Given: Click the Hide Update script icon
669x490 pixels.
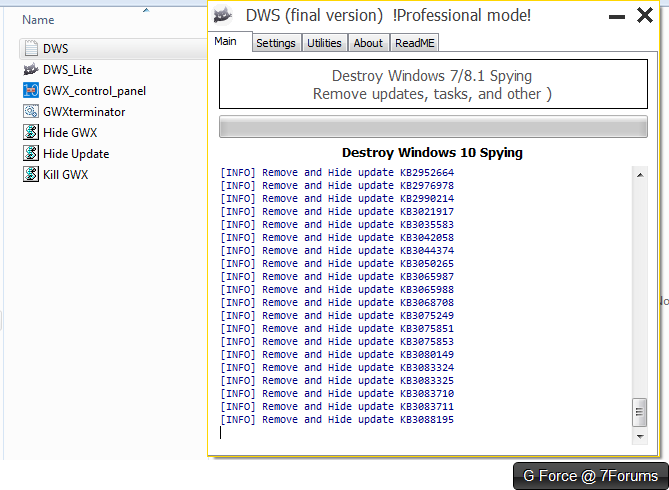Looking at the screenshot, I should click(31, 153).
